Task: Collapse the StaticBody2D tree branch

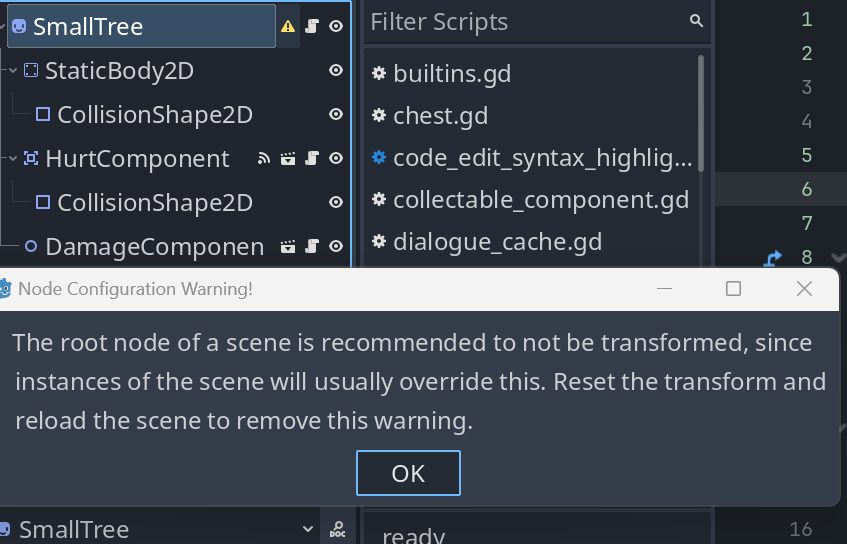Action: pyautogui.click(x=14, y=70)
